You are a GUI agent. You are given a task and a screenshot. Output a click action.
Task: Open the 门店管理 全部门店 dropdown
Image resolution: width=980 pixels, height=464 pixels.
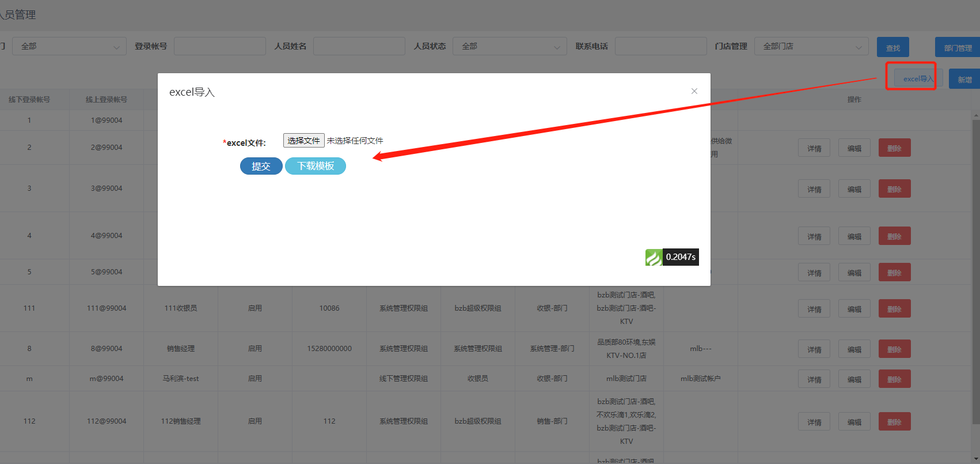coord(811,46)
